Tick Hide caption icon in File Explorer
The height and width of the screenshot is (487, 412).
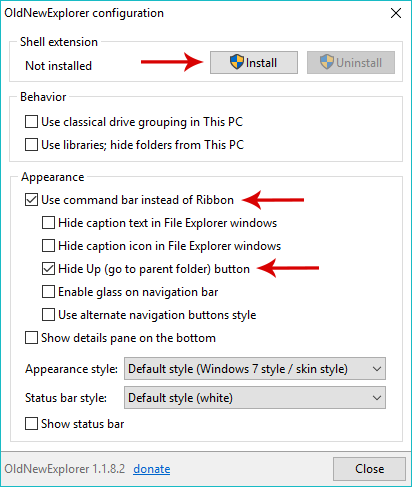coord(48,246)
